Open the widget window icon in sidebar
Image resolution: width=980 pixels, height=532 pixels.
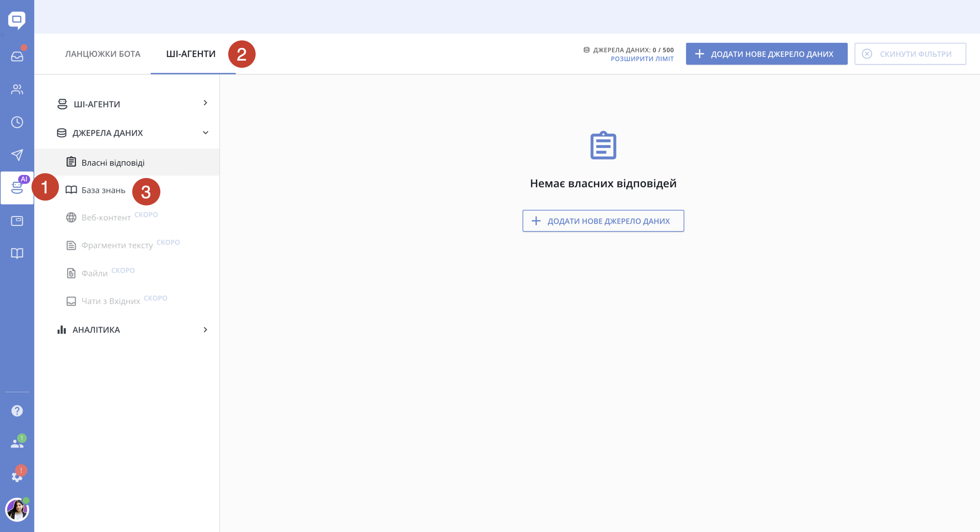pyautogui.click(x=17, y=221)
